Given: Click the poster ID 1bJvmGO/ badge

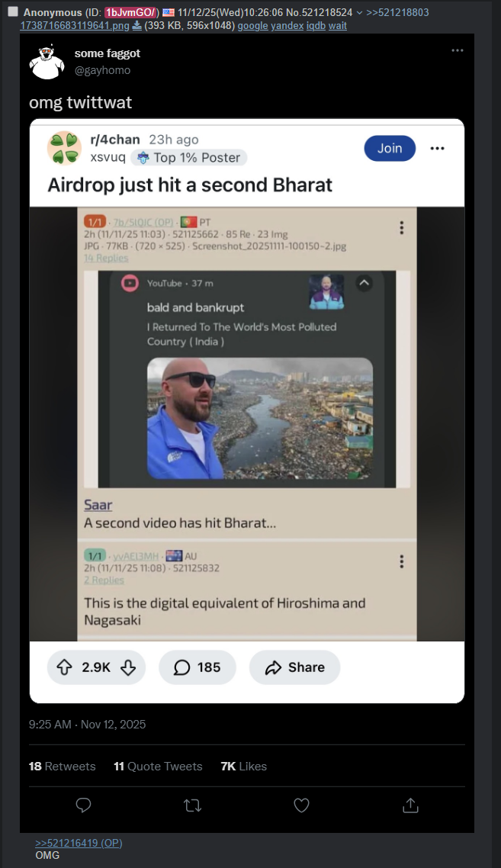Looking at the screenshot, I should (x=132, y=12).
